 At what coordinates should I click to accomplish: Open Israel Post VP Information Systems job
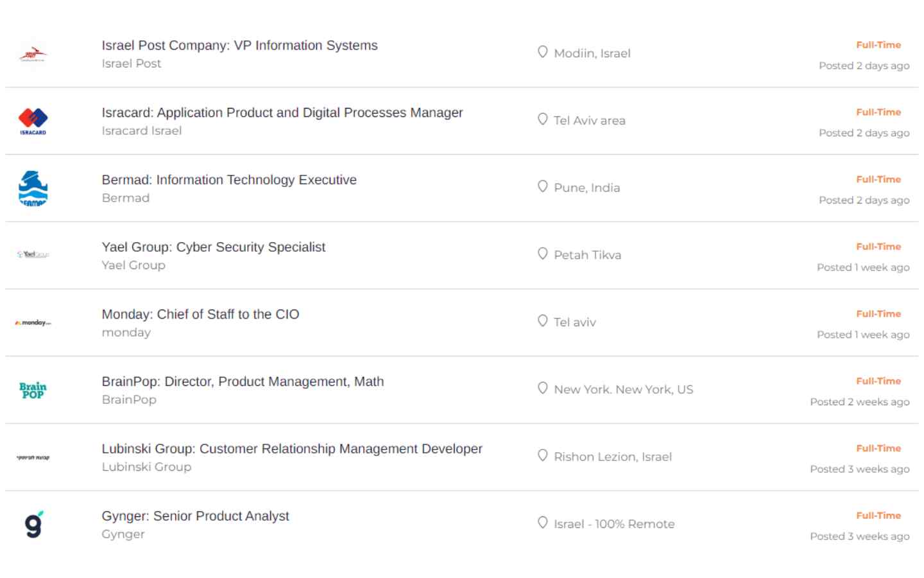click(239, 46)
